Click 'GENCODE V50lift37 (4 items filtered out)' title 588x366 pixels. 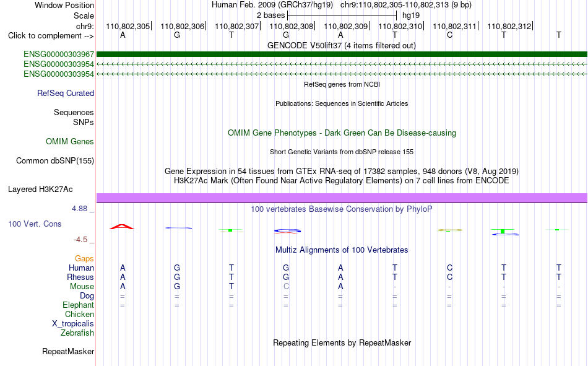click(x=342, y=45)
